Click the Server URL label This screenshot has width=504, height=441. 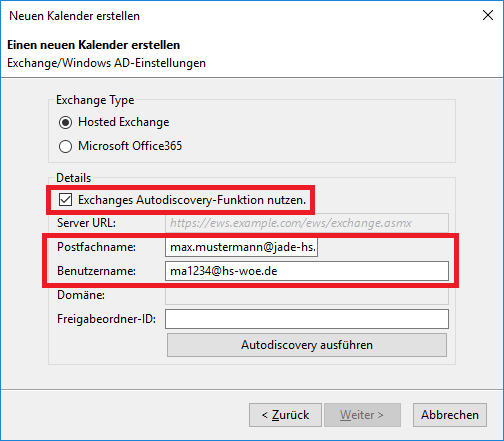click(86, 223)
